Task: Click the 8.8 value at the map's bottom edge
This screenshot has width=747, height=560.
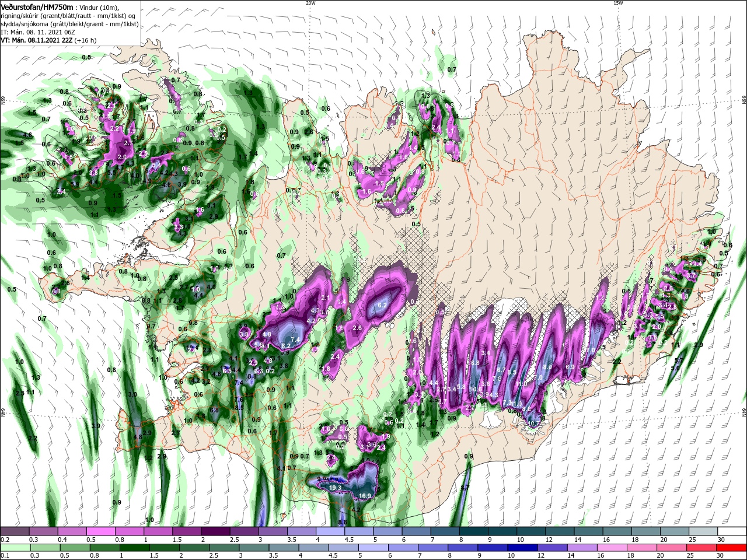Action: tap(343, 522)
